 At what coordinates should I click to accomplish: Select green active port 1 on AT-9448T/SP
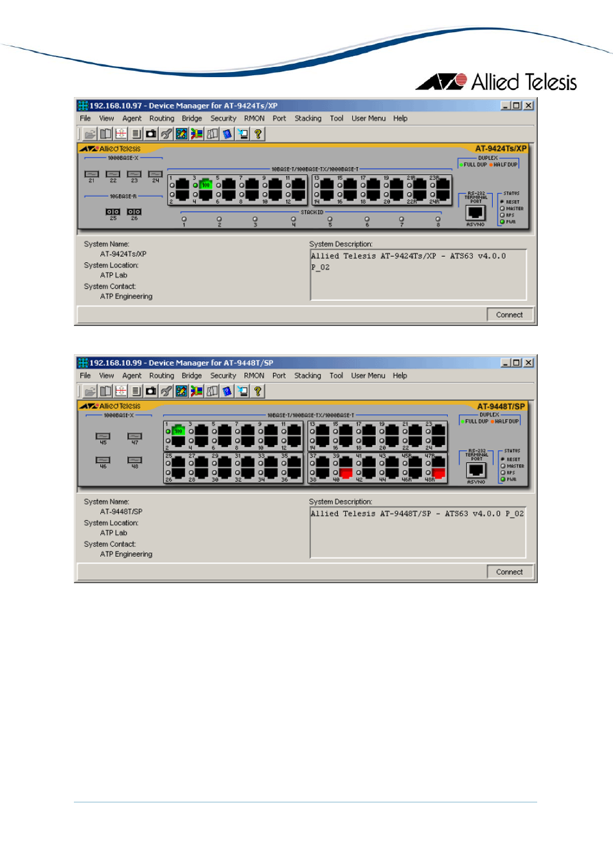tap(179, 431)
